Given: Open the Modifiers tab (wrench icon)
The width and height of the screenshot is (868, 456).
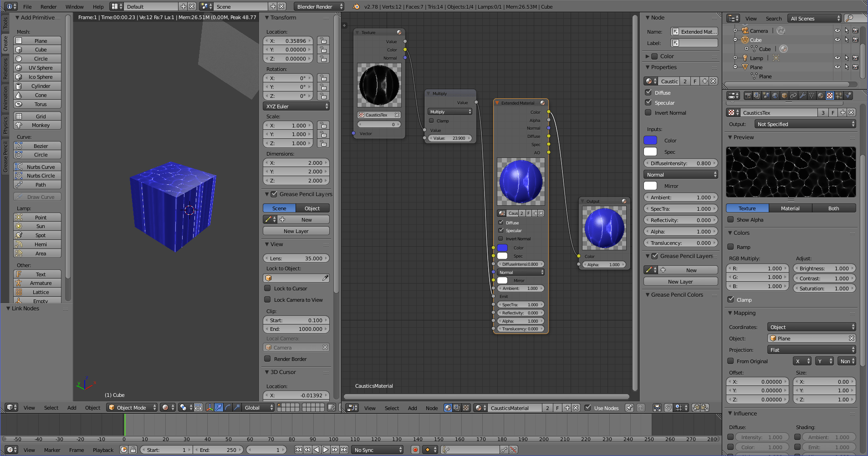Looking at the screenshot, I should click(x=803, y=96).
